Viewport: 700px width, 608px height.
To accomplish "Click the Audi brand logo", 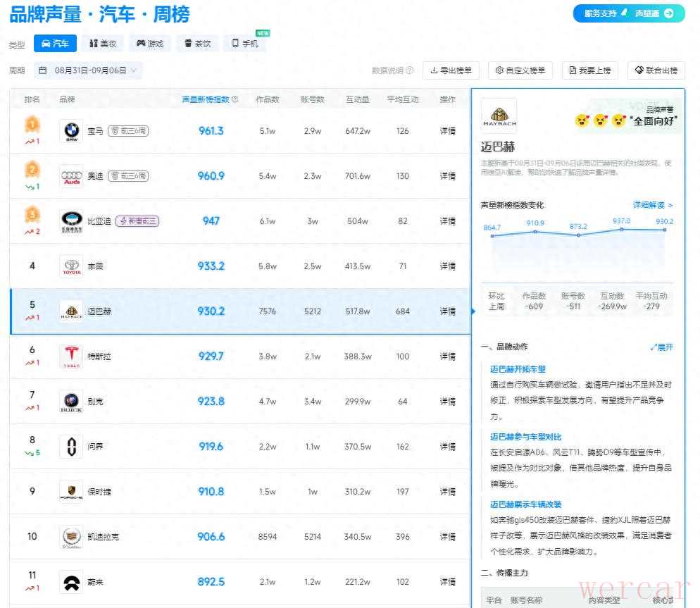I will click(70, 176).
